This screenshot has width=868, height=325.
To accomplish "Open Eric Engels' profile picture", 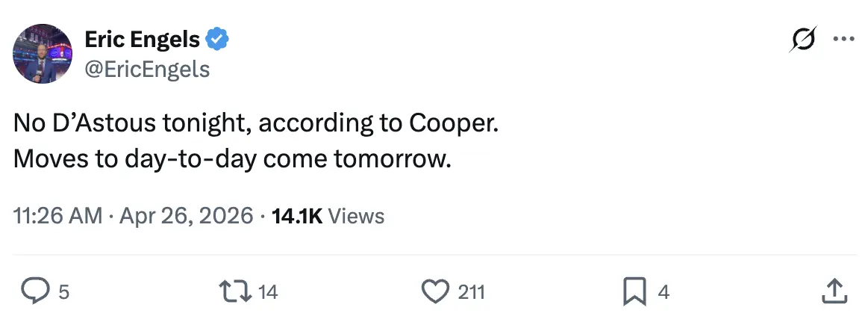I will coord(43,53).
